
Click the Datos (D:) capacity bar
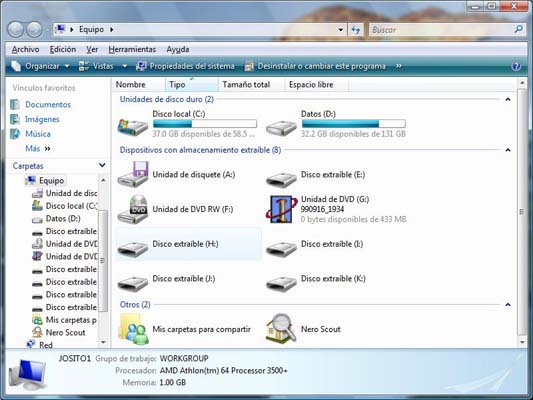tap(354, 123)
